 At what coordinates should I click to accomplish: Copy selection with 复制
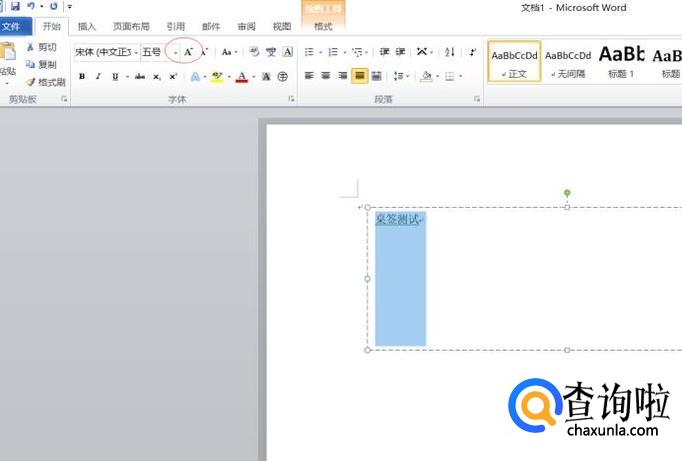[42, 64]
